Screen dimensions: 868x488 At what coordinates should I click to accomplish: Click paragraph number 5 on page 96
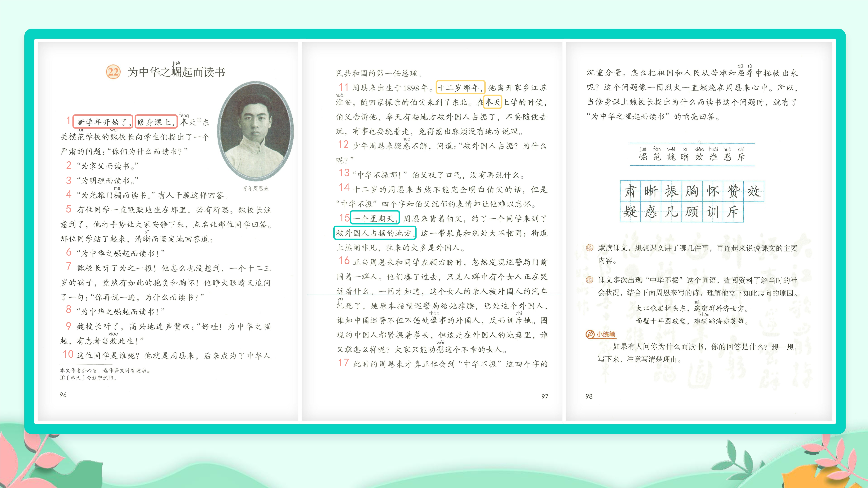click(x=69, y=209)
